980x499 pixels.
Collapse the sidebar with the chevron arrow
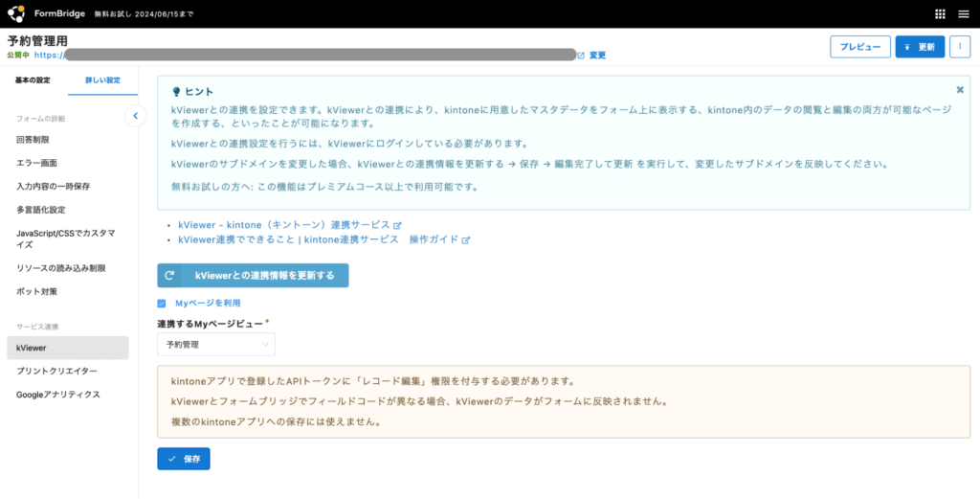pyautogui.click(x=135, y=115)
